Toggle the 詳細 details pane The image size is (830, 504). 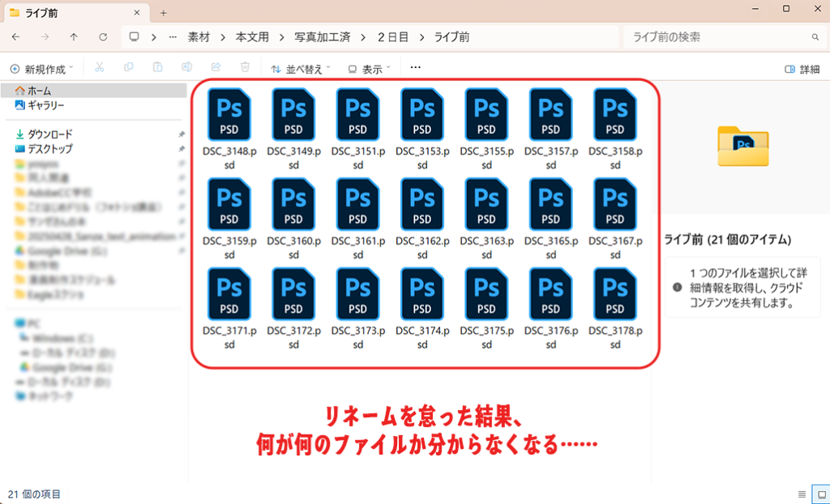pos(802,69)
